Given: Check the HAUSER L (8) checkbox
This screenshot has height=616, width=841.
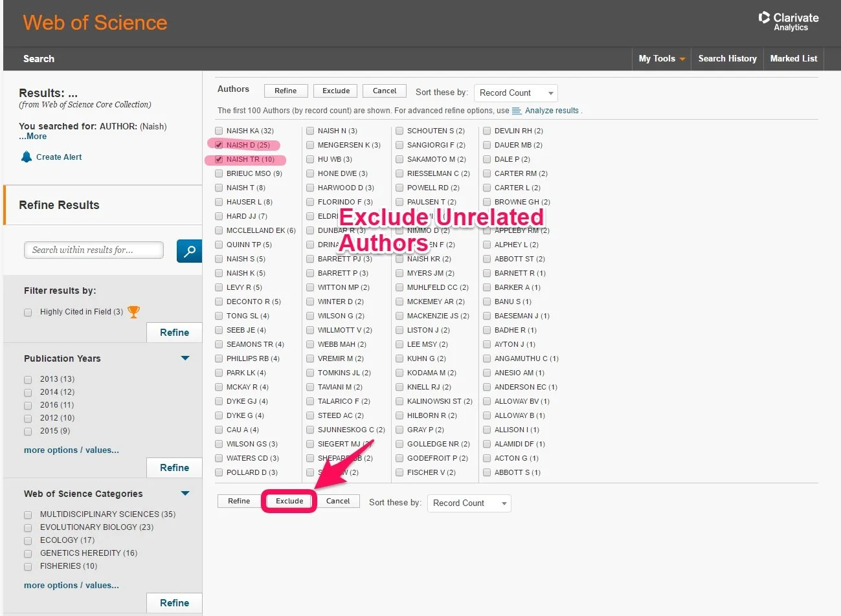Looking at the screenshot, I should (219, 202).
